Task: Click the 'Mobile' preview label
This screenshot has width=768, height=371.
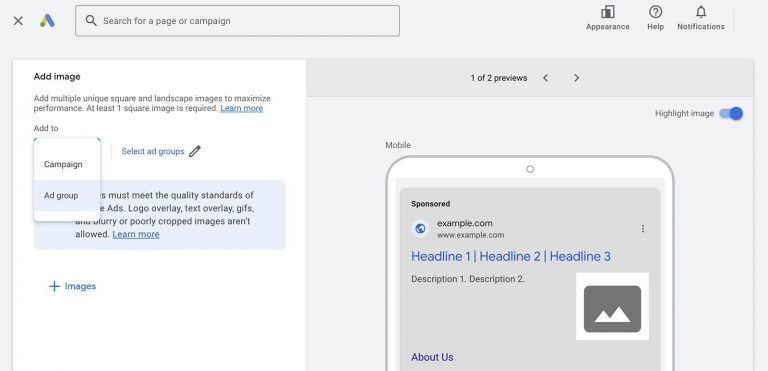Action: (x=398, y=146)
